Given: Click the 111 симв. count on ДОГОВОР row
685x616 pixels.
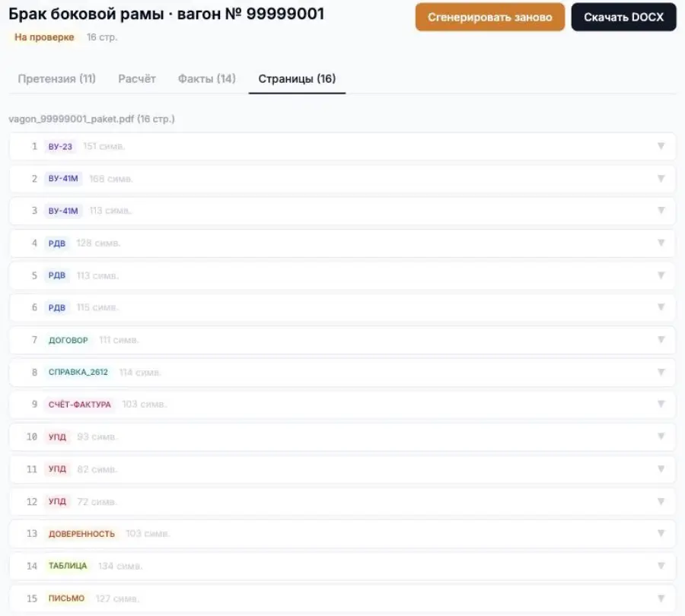Looking at the screenshot, I should coord(119,340).
